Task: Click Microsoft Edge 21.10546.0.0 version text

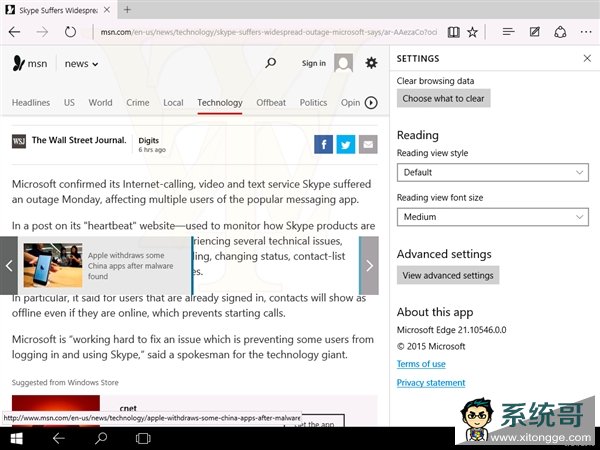Action: pyautogui.click(x=452, y=330)
